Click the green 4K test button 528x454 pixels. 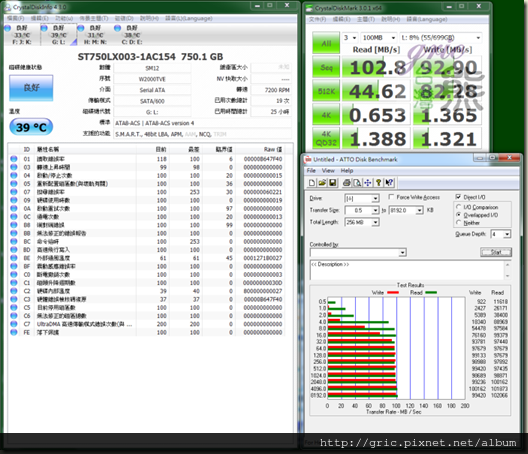point(326,115)
